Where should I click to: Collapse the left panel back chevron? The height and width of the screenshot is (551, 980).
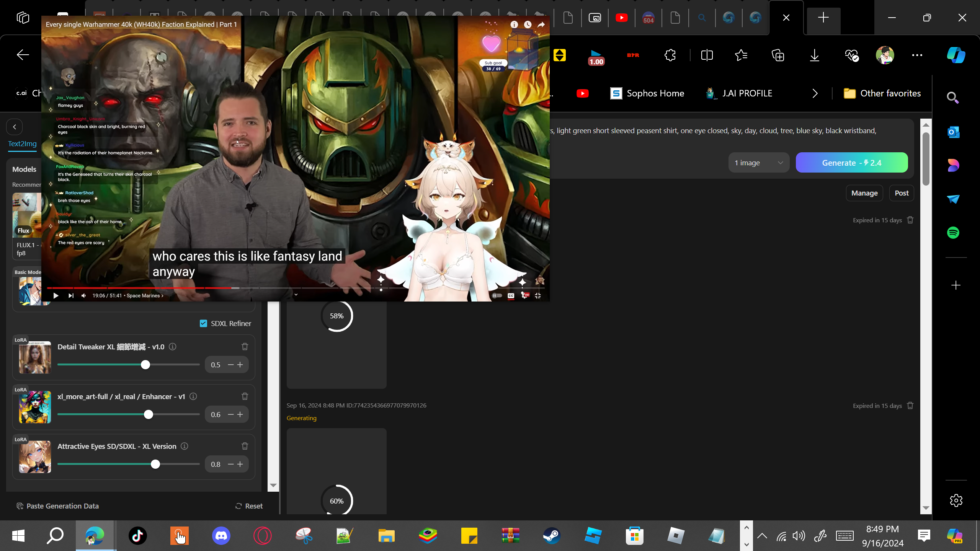(15, 127)
